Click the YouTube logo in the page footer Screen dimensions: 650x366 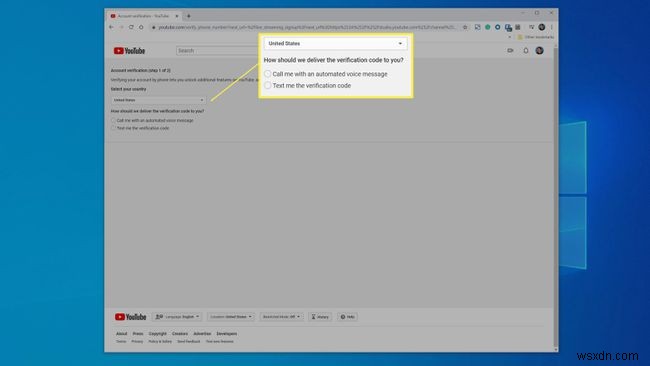131,317
